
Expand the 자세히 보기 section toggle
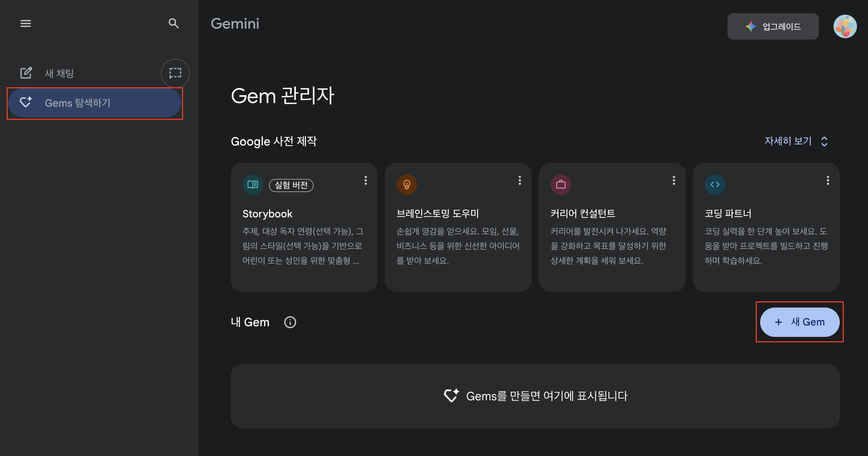click(796, 141)
